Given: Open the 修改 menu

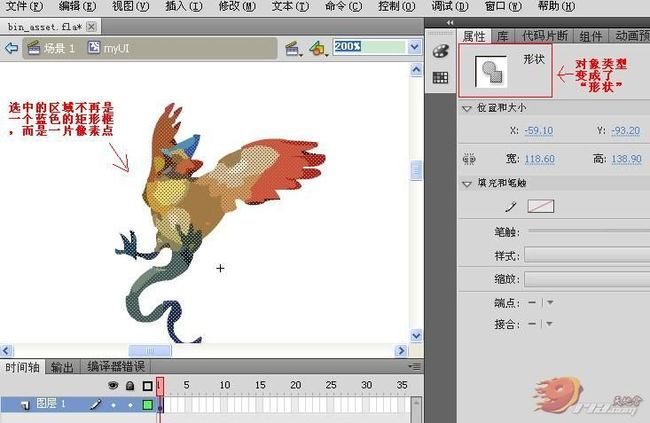Looking at the screenshot, I should [x=237, y=6].
